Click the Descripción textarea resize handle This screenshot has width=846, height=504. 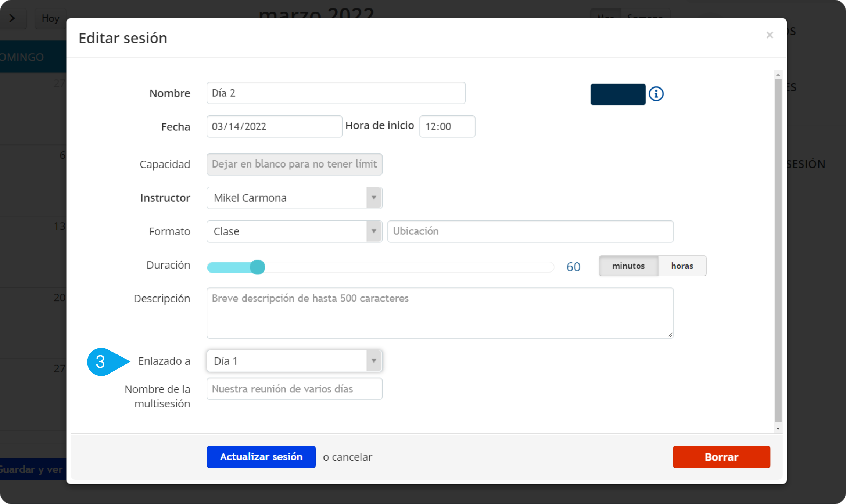coord(670,335)
